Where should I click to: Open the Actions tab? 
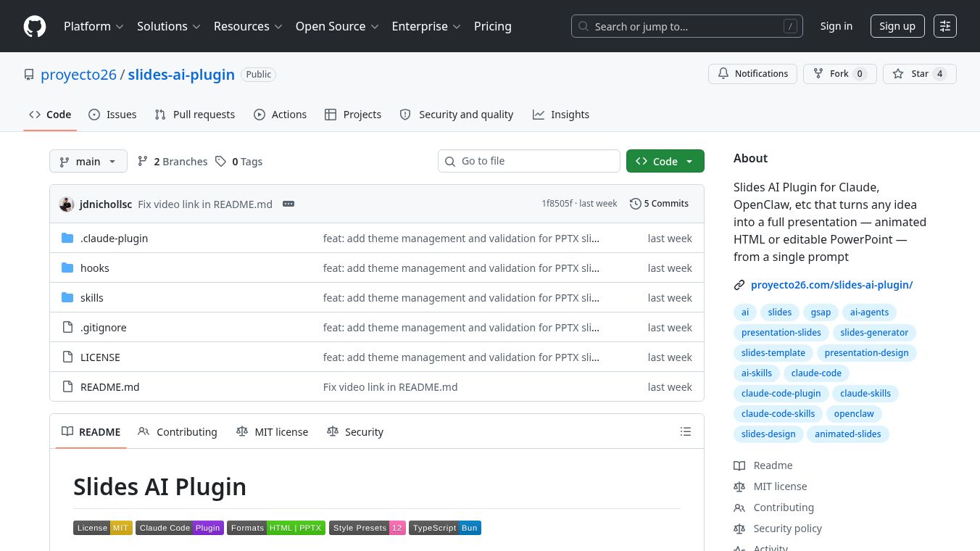click(280, 115)
